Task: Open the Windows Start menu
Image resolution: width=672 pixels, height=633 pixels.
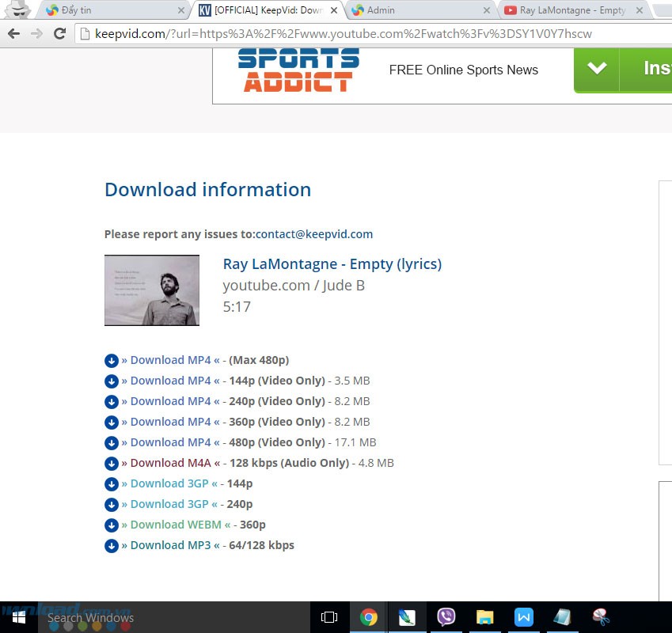Action: pos(18,617)
